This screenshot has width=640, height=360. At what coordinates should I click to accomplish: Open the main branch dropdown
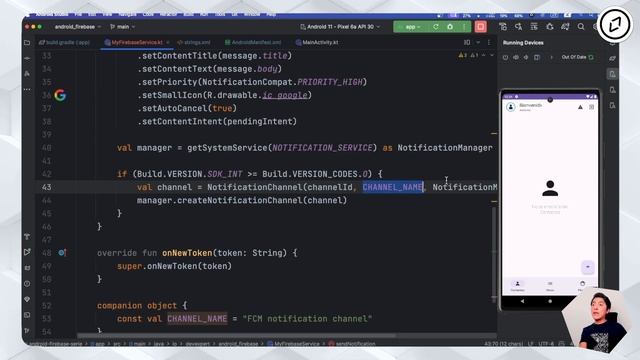[122, 27]
